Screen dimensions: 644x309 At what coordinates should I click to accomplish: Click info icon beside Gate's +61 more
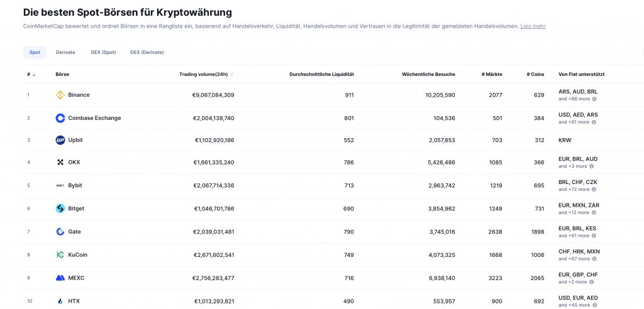[x=594, y=236]
